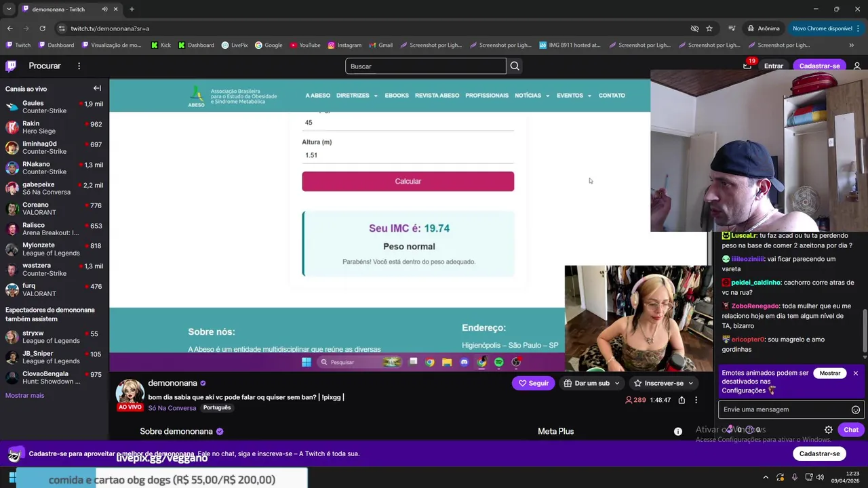The image size is (868, 488).
Task: Collapse the Canais ao vivo sidebar
Action: pyautogui.click(x=97, y=88)
